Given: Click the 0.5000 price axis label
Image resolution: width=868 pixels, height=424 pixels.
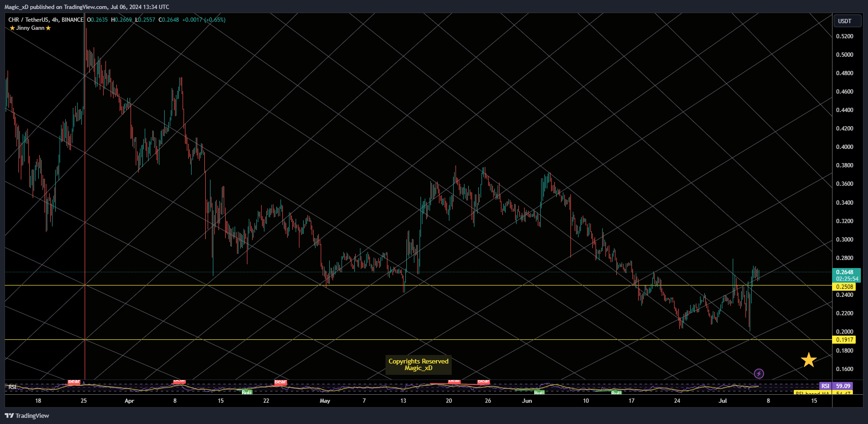Looking at the screenshot, I should 844,55.
